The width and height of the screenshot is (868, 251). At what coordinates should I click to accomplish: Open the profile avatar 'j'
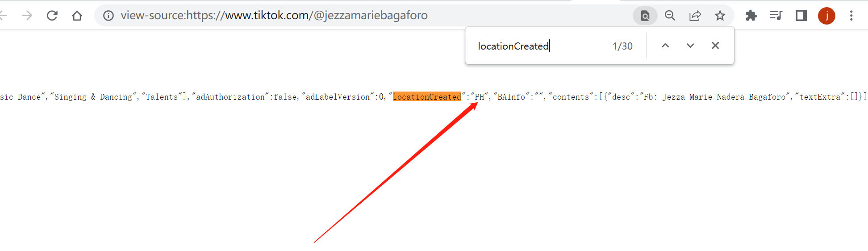tap(826, 16)
